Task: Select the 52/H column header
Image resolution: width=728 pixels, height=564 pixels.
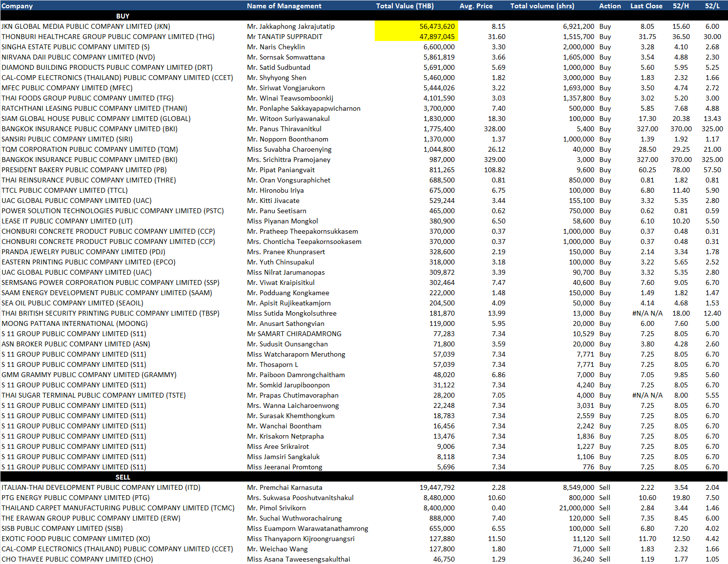Action: pyautogui.click(x=681, y=6)
